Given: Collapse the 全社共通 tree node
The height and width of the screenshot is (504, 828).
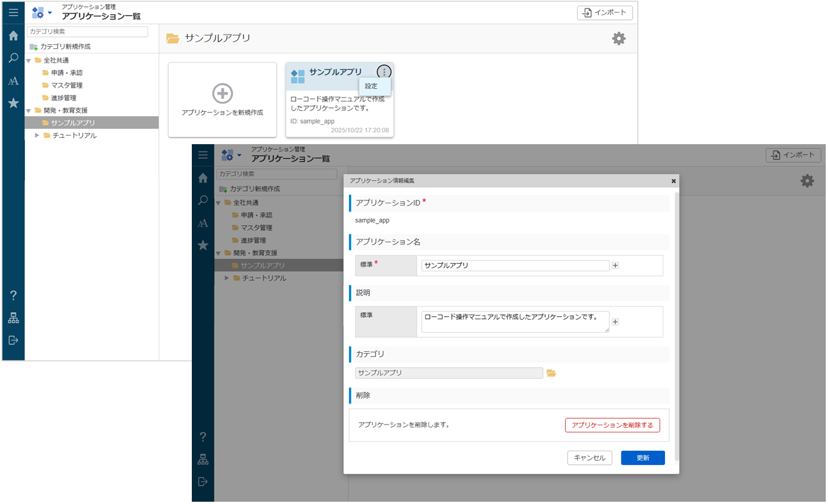Looking at the screenshot, I should click(x=28, y=60).
